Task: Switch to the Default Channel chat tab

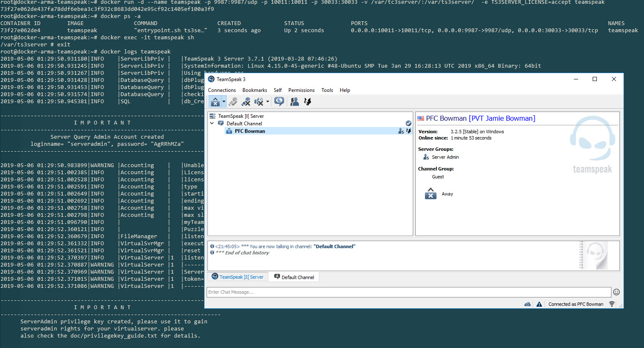Action: [x=294, y=277]
